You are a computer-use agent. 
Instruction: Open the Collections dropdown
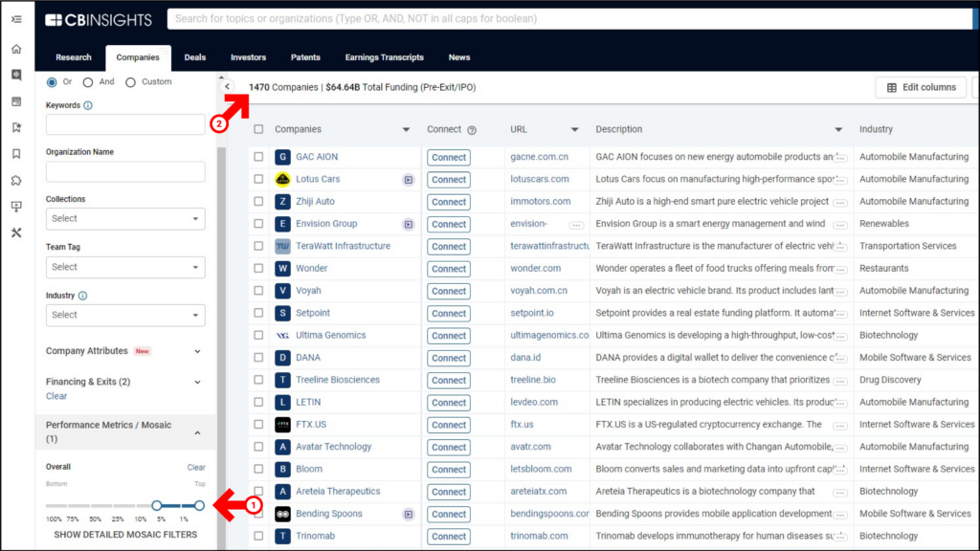[x=125, y=218]
